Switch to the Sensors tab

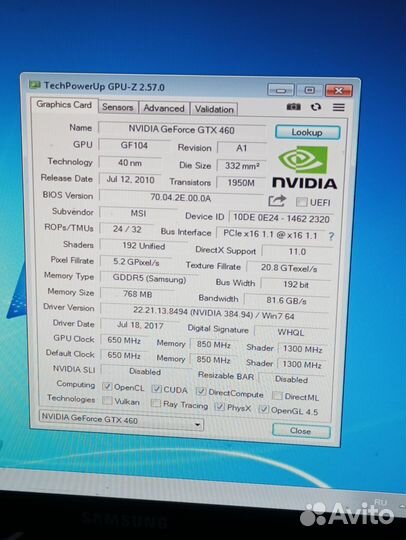click(x=117, y=107)
